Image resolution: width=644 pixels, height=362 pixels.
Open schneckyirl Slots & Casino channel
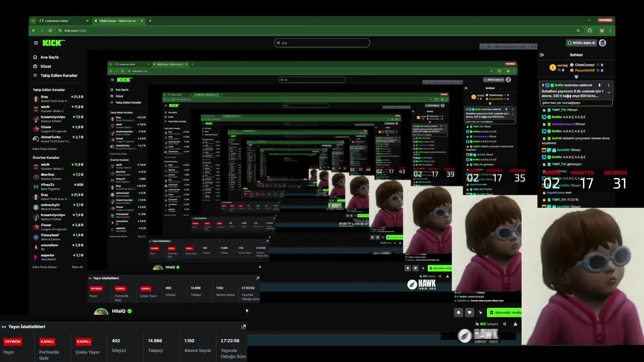58,207
